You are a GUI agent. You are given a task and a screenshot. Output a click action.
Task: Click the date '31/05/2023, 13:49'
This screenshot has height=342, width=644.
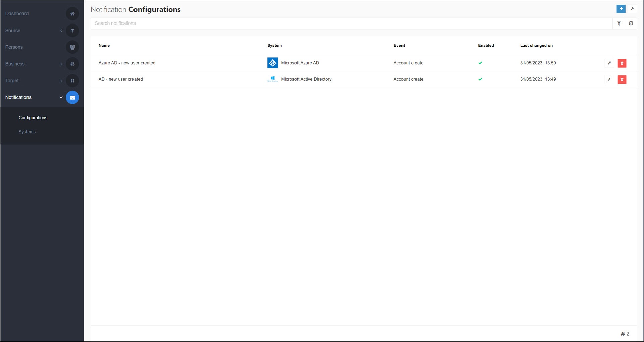tap(538, 79)
